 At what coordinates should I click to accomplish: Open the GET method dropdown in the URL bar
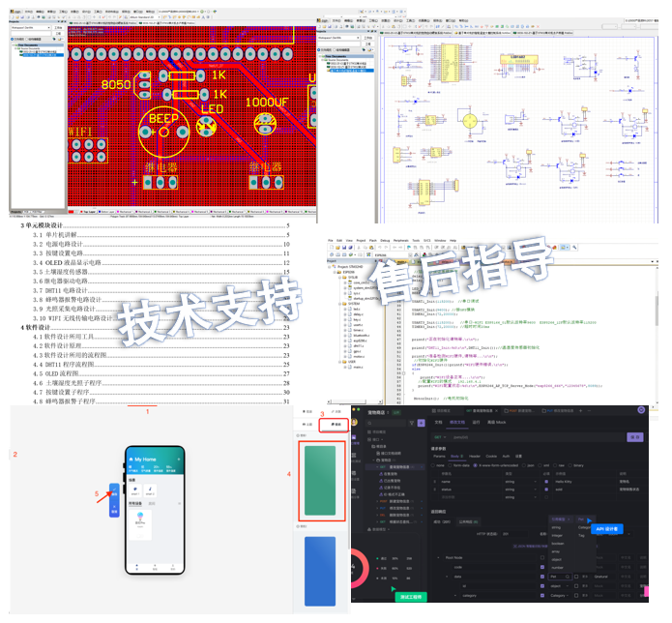click(x=440, y=437)
